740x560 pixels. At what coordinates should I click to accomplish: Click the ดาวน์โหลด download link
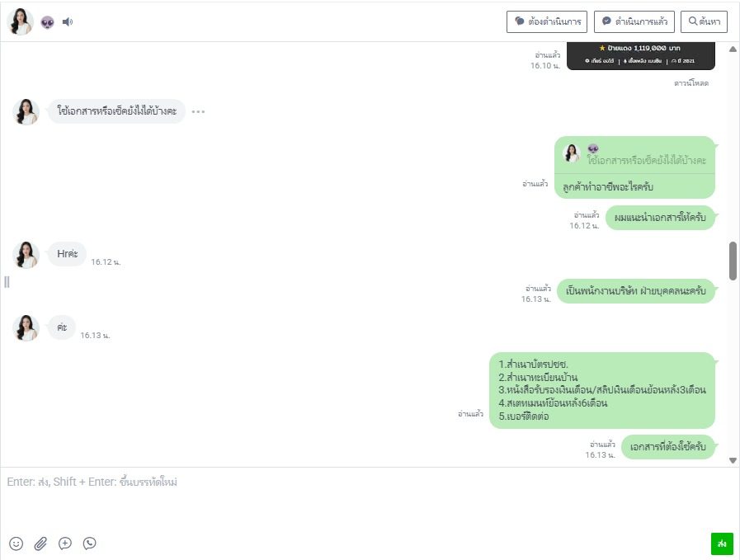(691, 83)
